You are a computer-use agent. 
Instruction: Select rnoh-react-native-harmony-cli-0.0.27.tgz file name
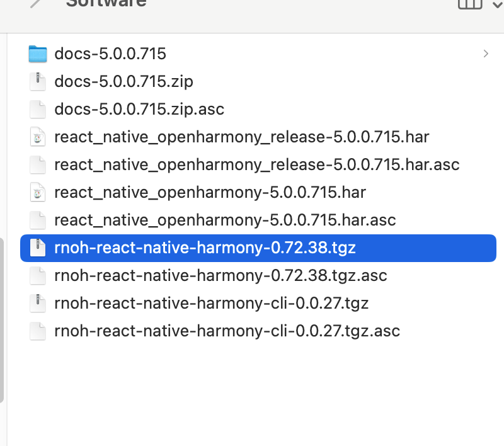coord(212,304)
